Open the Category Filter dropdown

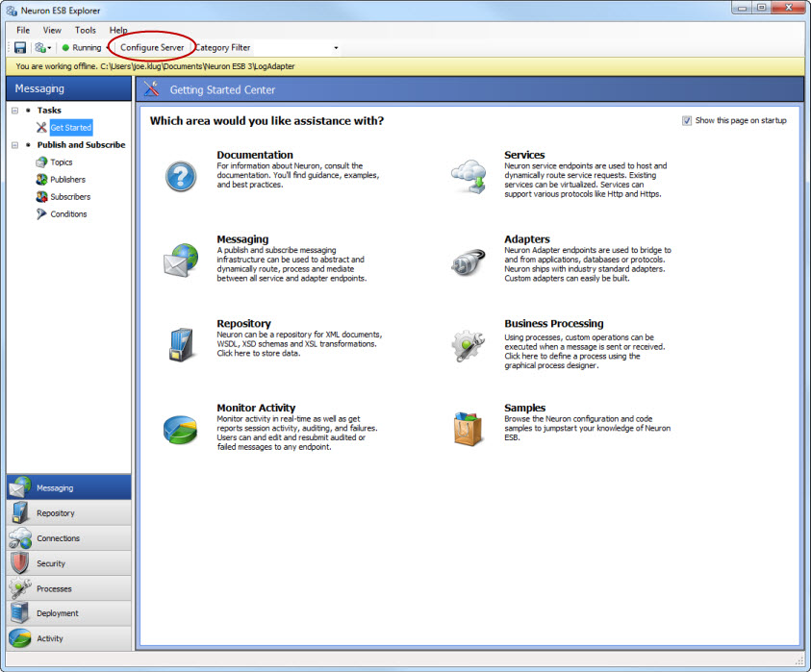point(336,48)
